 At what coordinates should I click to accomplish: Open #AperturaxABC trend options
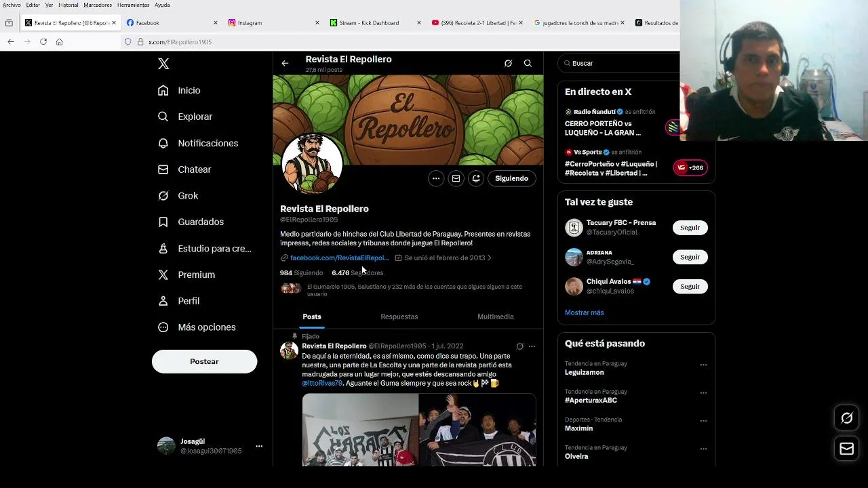point(703,392)
